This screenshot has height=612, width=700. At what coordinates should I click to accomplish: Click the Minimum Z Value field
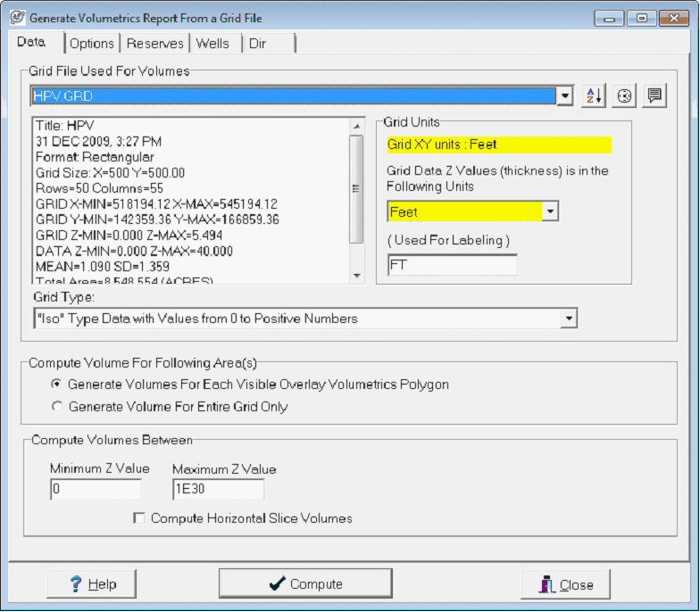tap(96, 490)
